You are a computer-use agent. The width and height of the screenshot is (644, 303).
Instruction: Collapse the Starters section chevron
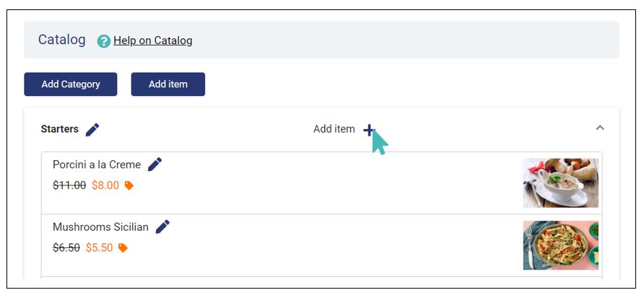coord(600,128)
